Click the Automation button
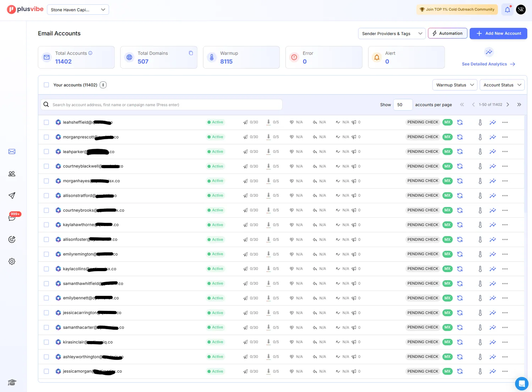 click(448, 33)
